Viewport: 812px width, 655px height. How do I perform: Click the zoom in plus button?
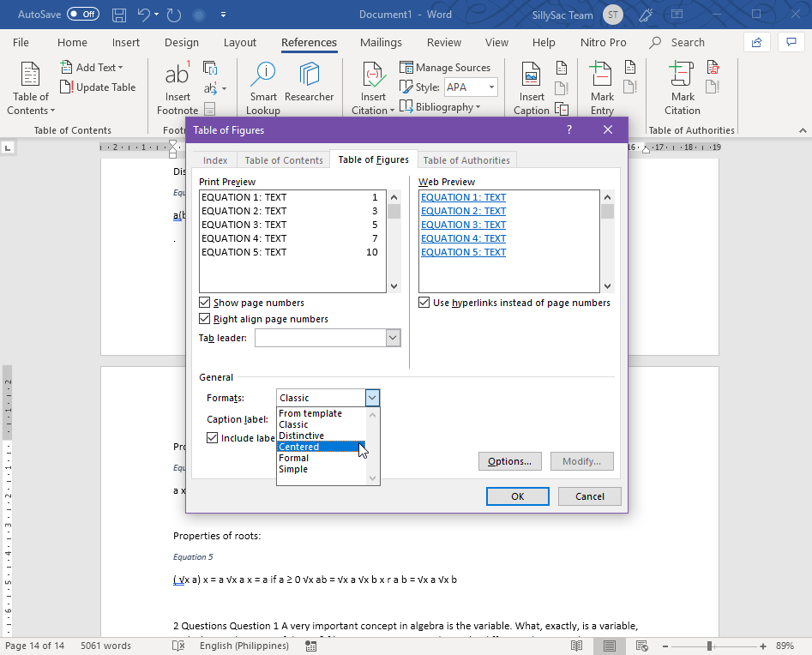(763, 646)
